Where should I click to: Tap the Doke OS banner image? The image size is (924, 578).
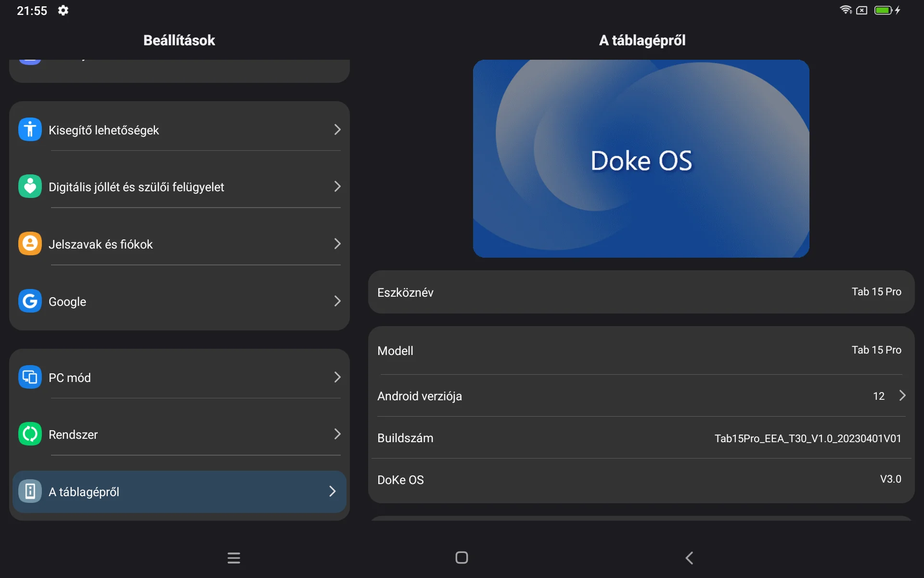641,159
